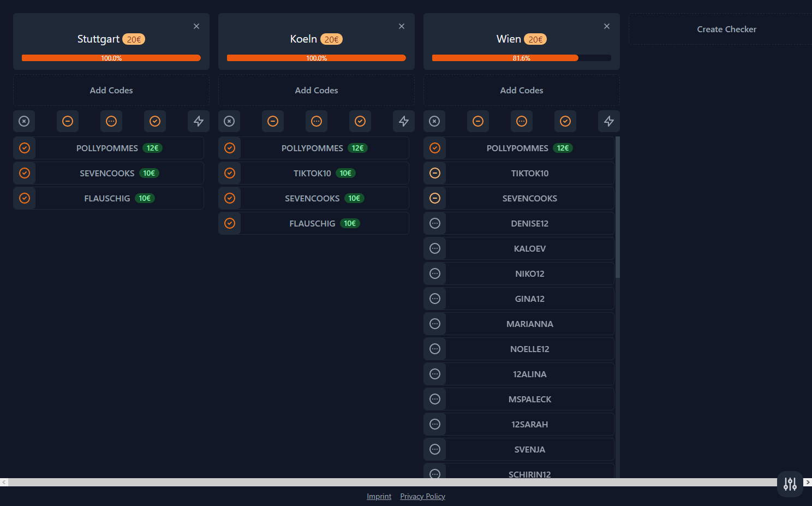
Task: Open the Privacy Policy link
Action: coord(422,496)
